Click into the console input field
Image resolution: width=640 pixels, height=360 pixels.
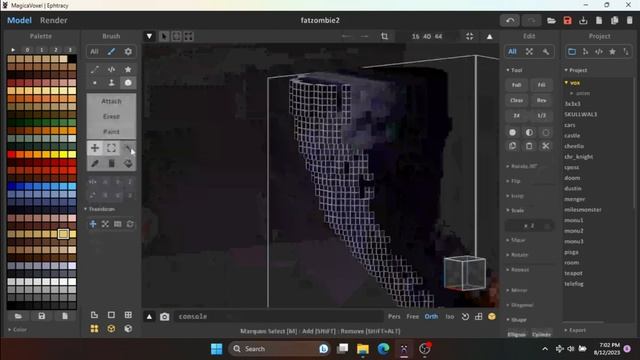click(x=278, y=317)
